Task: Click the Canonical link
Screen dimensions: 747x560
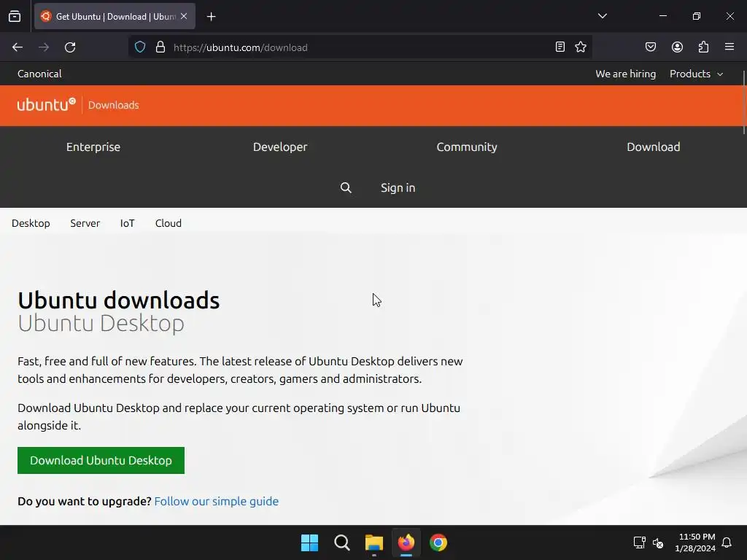Action: 39,74
